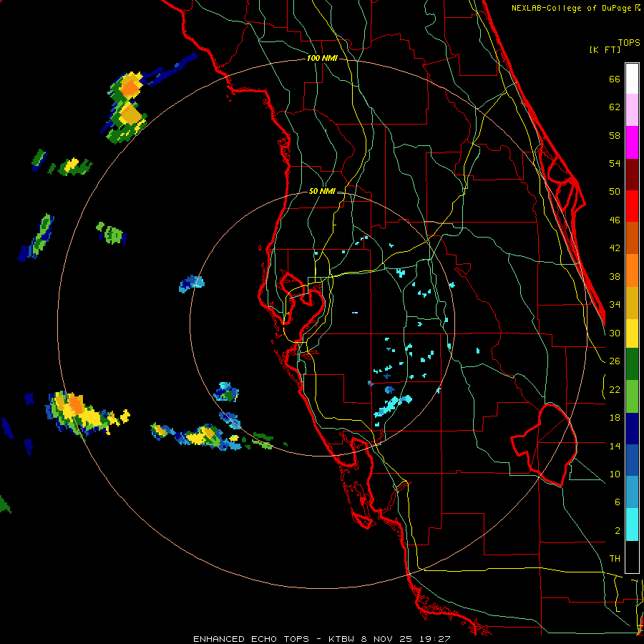Click the light pink legend swatch
644x644 pixels.
point(632,110)
